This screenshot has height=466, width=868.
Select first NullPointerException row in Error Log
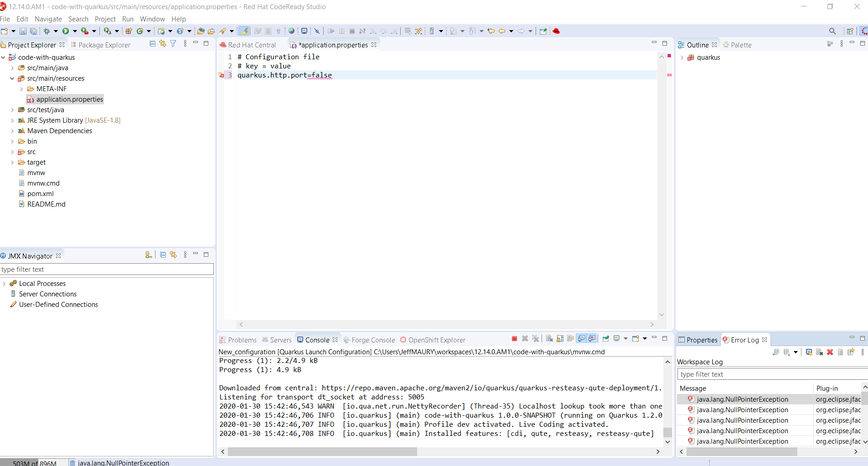[x=769, y=399]
